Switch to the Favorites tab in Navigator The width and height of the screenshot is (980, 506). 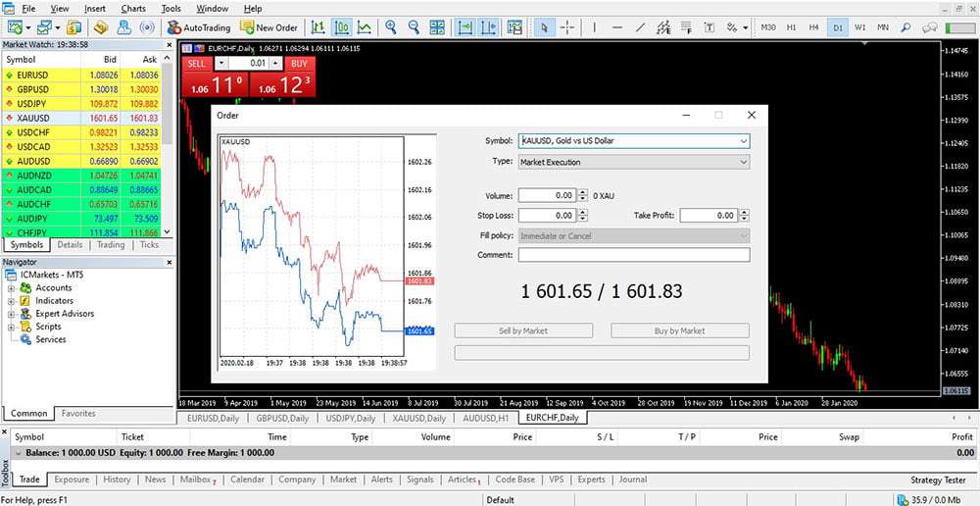[x=78, y=413]
